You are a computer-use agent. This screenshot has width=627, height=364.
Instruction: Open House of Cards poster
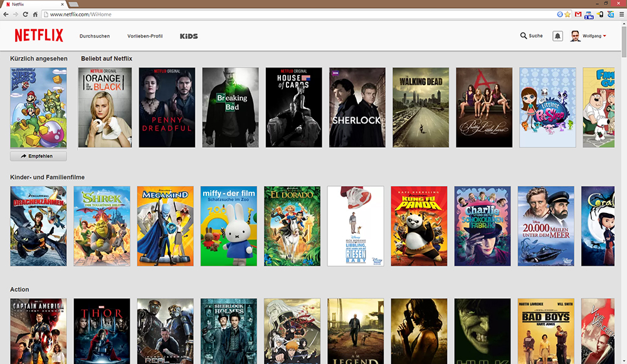click(x=293, y=108)
